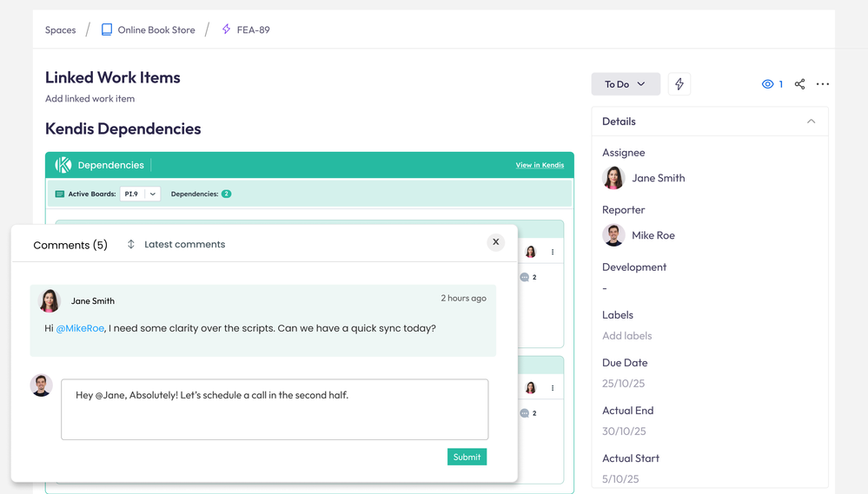868x494 pixels.
Task: Click the second dependency card's comment bubble icon
Action: [x=524, y=413]
